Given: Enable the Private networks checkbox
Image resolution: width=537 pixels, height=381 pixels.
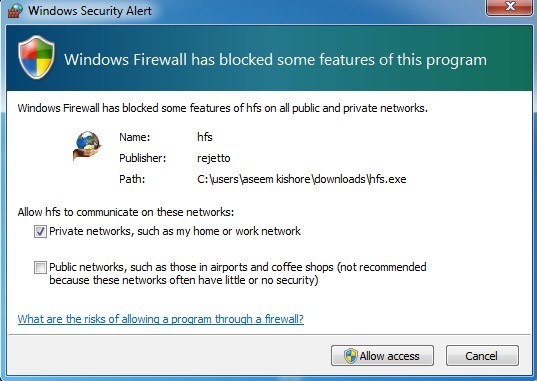Looking at the screenshot, I should [x=40, y=232].
